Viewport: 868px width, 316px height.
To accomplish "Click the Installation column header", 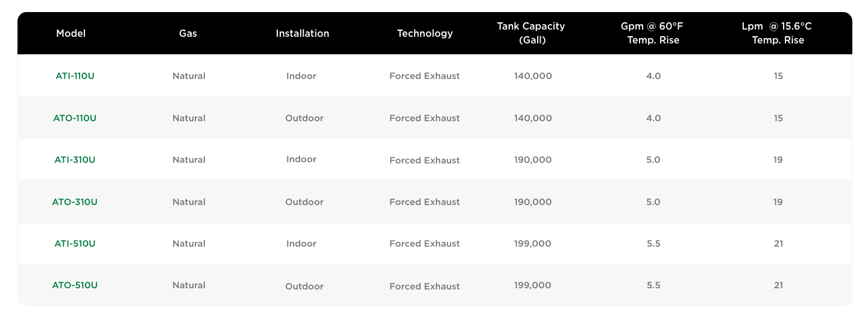I will click(303, 33).
